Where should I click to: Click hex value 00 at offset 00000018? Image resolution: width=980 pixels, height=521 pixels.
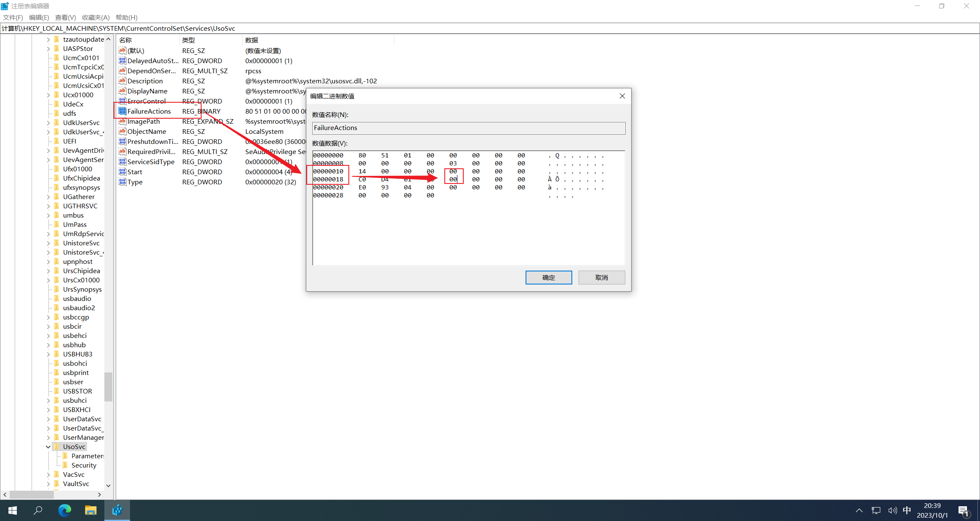pyautogui.click(x=452, y=179)
